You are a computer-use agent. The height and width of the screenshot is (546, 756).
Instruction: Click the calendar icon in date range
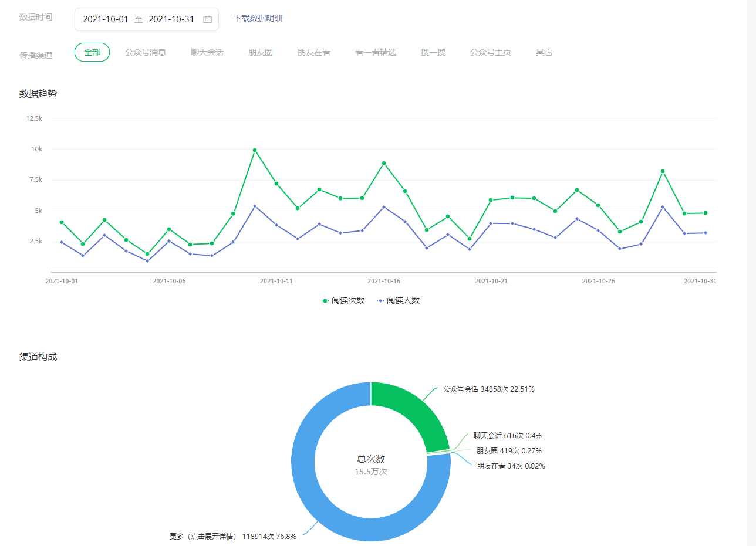pyautogui.click(x=207, y=19)
